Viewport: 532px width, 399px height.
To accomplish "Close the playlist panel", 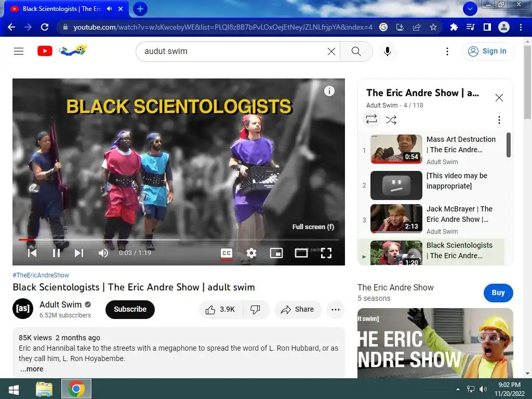I will point(499,98).
